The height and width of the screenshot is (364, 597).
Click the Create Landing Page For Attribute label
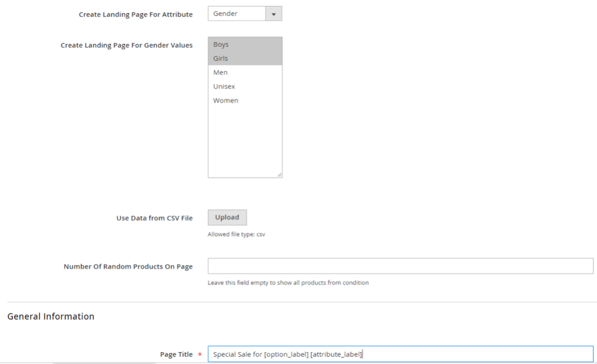tap(136, 14)
